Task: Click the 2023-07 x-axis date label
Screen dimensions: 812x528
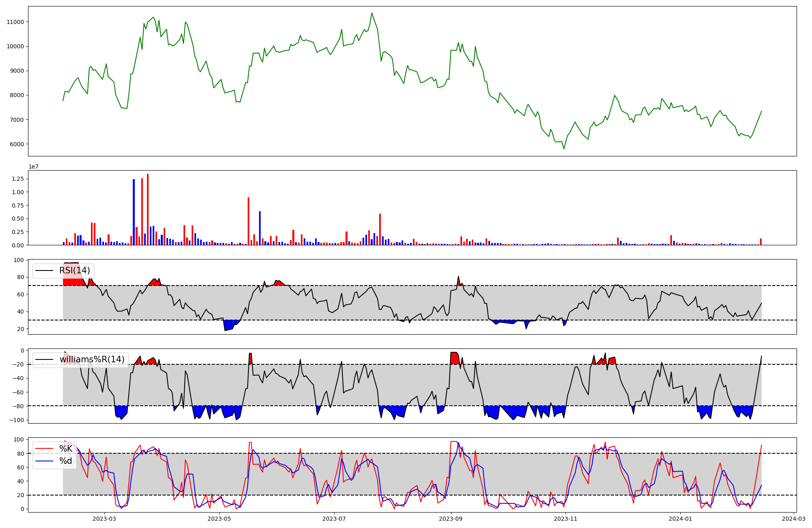Action: [334, 518]
